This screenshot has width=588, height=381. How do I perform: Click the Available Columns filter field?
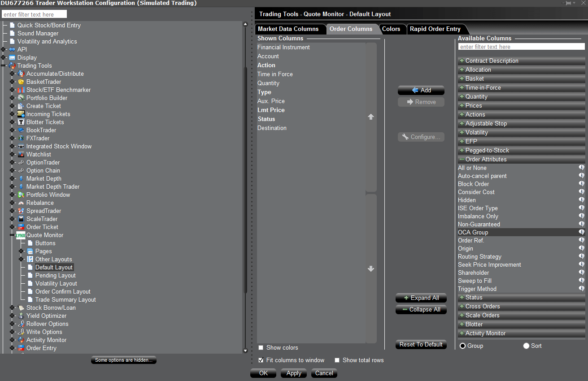[521, 47]
